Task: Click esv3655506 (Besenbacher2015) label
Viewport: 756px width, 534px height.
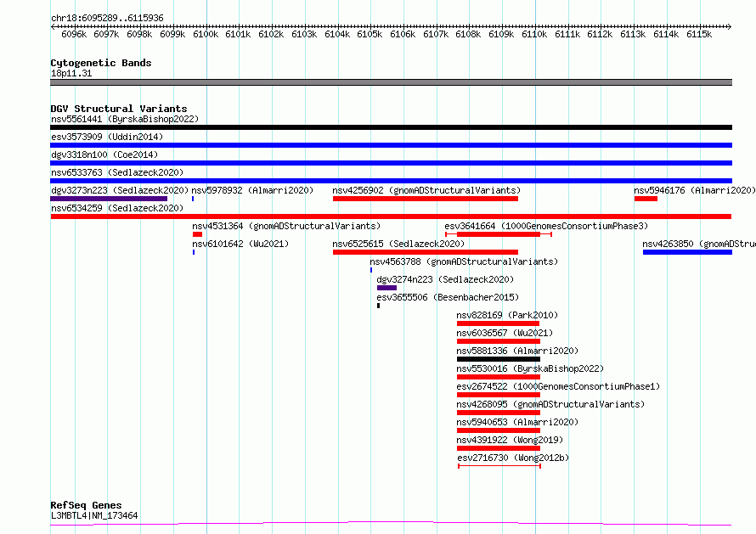Action: [448, 297]
